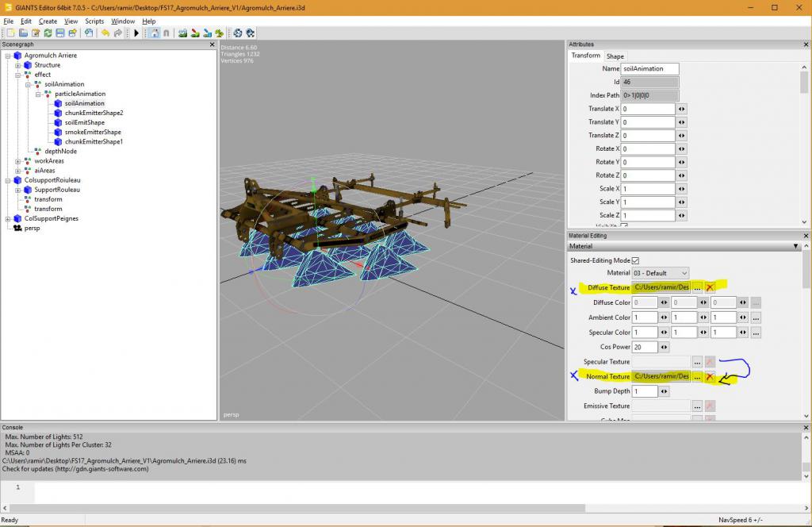This screenshot has width=812, height=527.
Task: Toggle the house-shaped navigation mode icon
Action: 155,33
